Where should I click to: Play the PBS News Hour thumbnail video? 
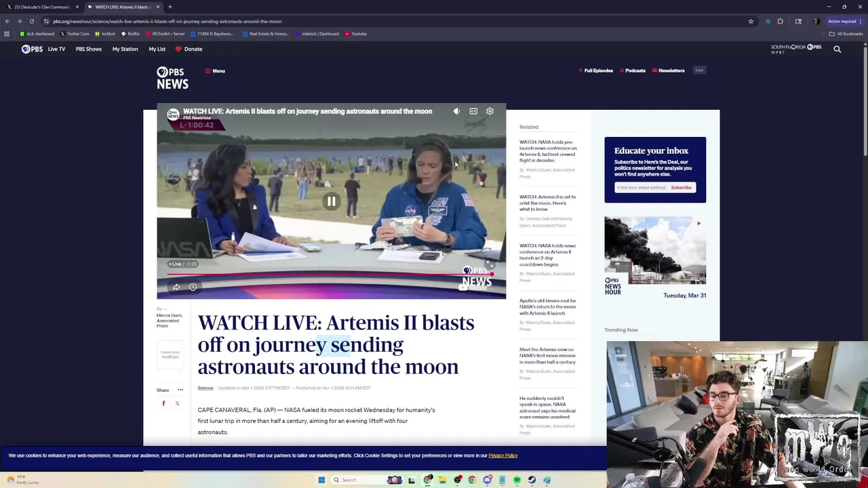point(654,250)
